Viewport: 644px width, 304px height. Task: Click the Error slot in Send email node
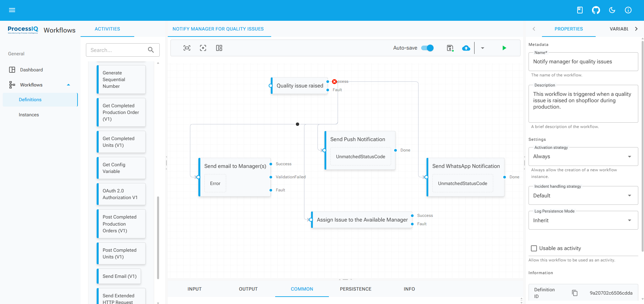pyautogui.click(x=215, y=183)
